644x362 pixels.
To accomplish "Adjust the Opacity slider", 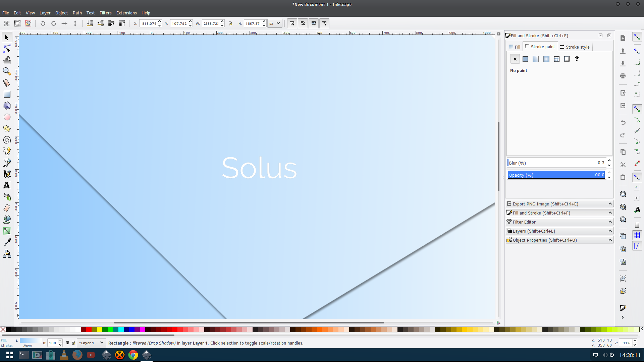I will [x=556, y=175].
